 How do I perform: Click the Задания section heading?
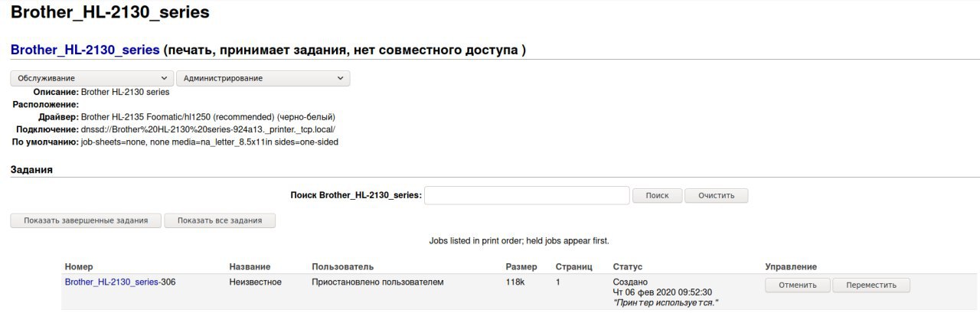coord(31,170)
